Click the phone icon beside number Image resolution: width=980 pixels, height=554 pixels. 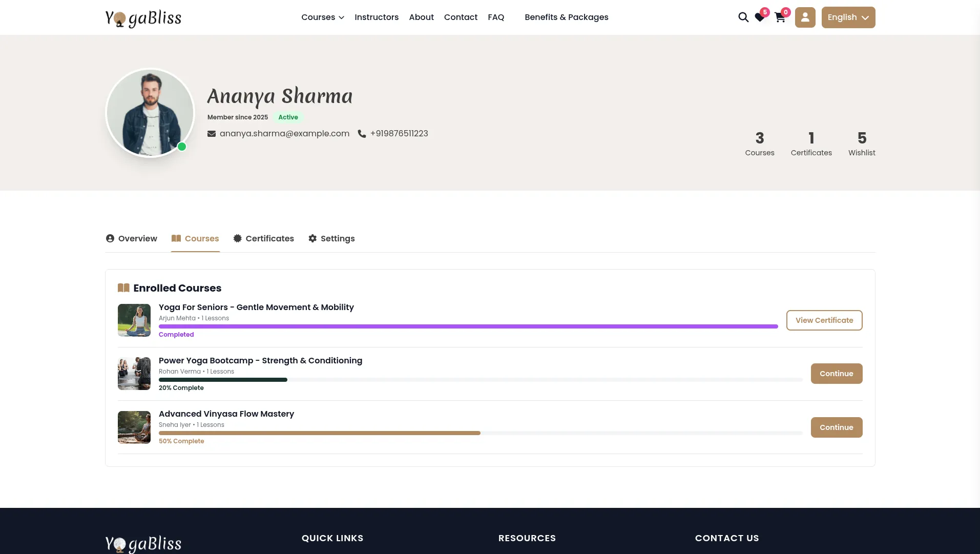362,134
